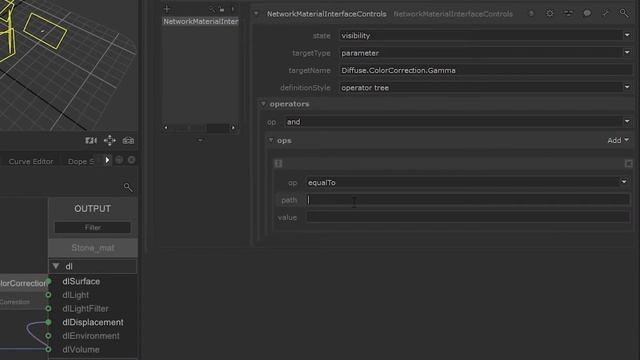
Task: Click the Filter box under OUTPUT
Action: (93, 227)
